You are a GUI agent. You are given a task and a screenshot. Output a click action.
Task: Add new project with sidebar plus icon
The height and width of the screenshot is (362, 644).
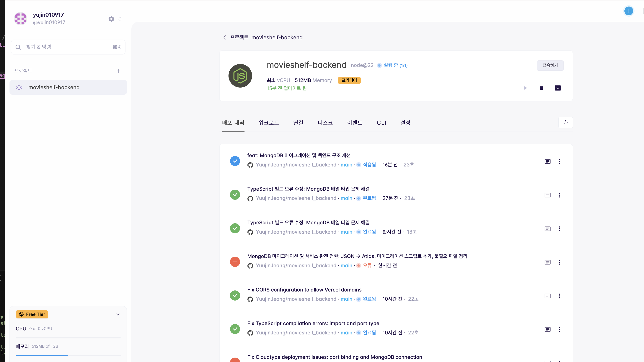pos(119,71)
